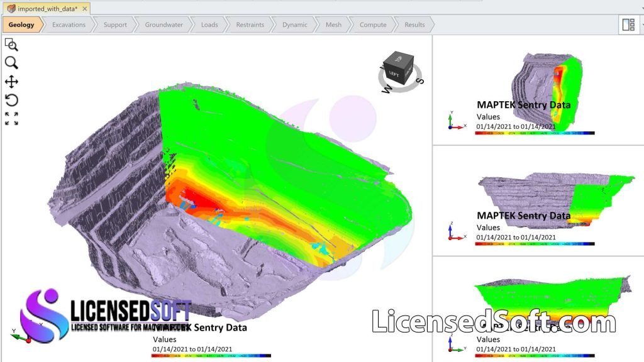Click 'MAPTEK Sentry Data' title in top-right viewport
This screenshot has width=644, height=362.
point(523,105)
